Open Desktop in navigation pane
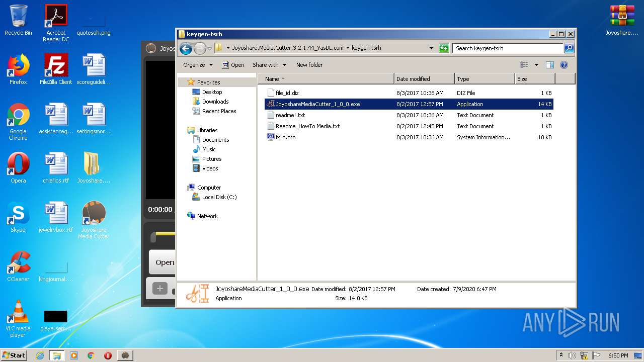 point(212,92)
